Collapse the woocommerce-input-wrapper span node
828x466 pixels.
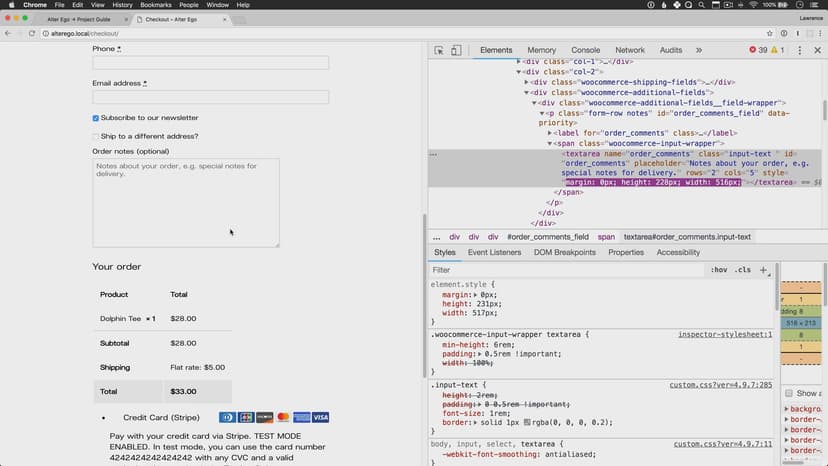549,144
